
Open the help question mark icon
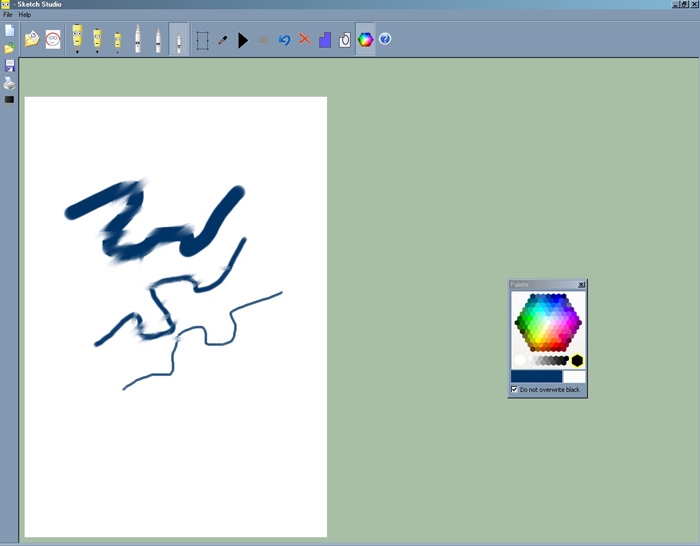pyautogui.click(x=385, y=39)
